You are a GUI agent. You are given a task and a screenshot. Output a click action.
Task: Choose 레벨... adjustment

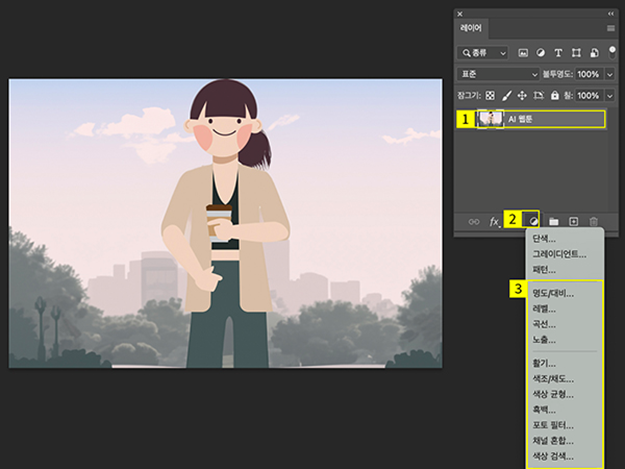coord(564,309)
